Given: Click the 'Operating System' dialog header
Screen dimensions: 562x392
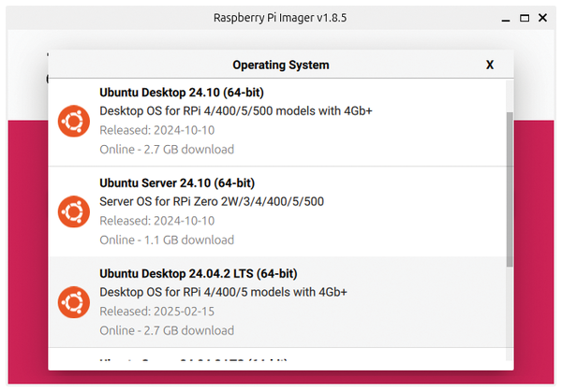Looking at the screenshot, I should point(280,65).
